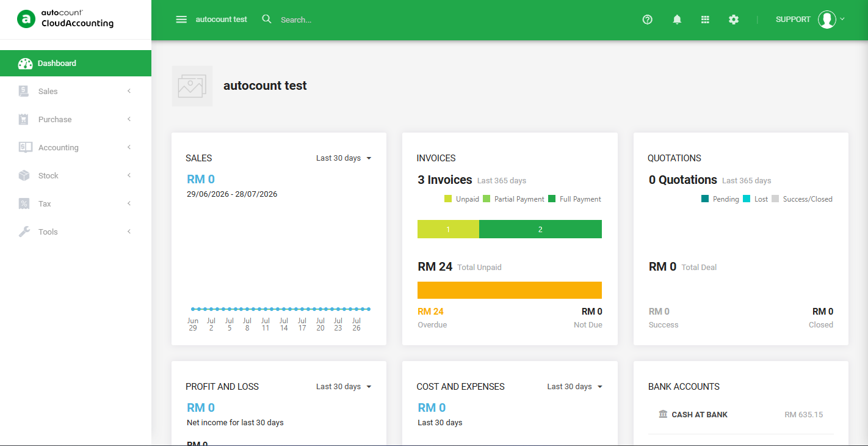Click the AutoCount logo icon
The width and height of the screenshot is (868, 446).
pos(26,20)
